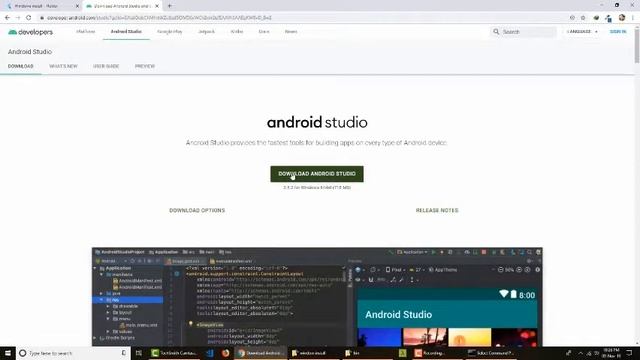Open the notification center icon
The image size is (640, 360).
[x=629, y=353]
